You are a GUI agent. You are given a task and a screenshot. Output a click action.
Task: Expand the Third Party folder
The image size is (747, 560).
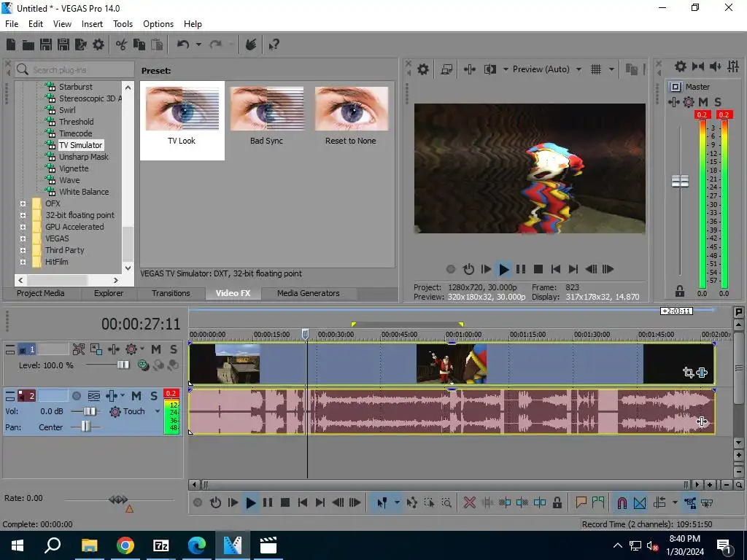(x=23, y=251)
